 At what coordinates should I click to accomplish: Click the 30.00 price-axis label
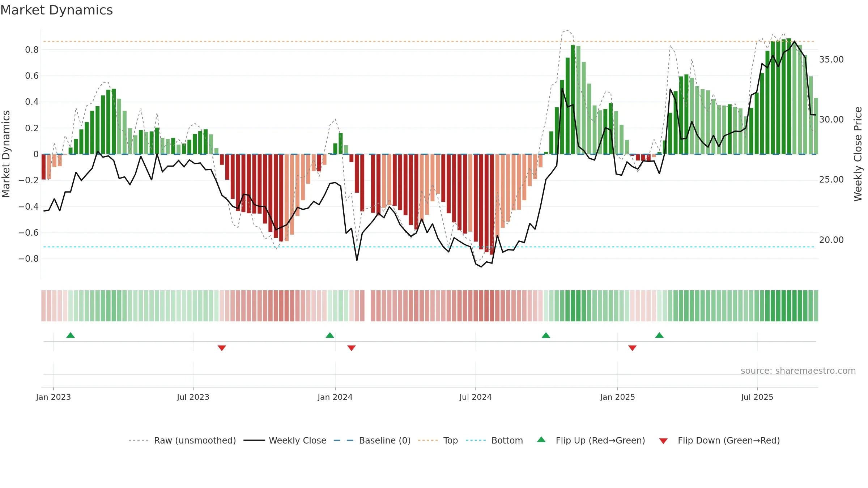(x=831, y=120)
